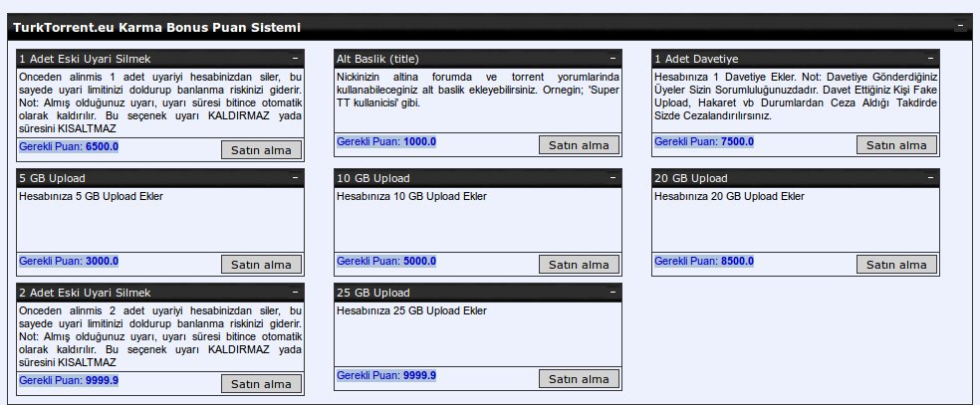
Task: Click the text Hesabınıza 5 GB Upload Ekler
Action: tap(92, 197)
